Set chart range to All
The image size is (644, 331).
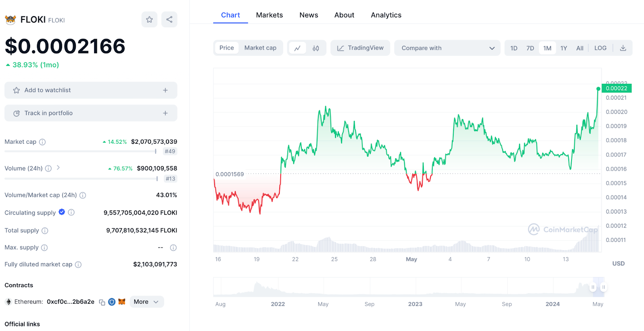(x=580, y=48)
